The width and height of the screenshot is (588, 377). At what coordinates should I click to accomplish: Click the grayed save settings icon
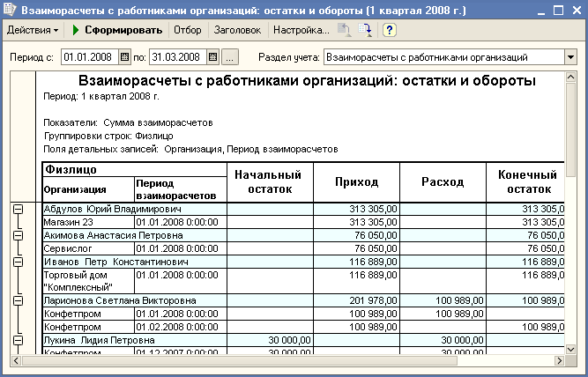point(345,30)
